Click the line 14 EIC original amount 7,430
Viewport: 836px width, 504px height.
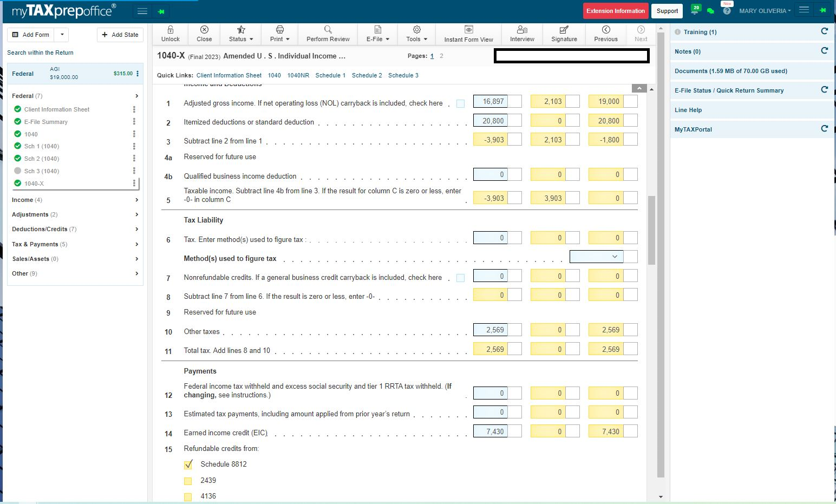coord(490,431)
